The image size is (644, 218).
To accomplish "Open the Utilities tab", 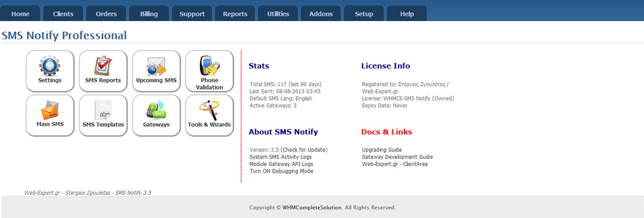I will tap(278, 13).
